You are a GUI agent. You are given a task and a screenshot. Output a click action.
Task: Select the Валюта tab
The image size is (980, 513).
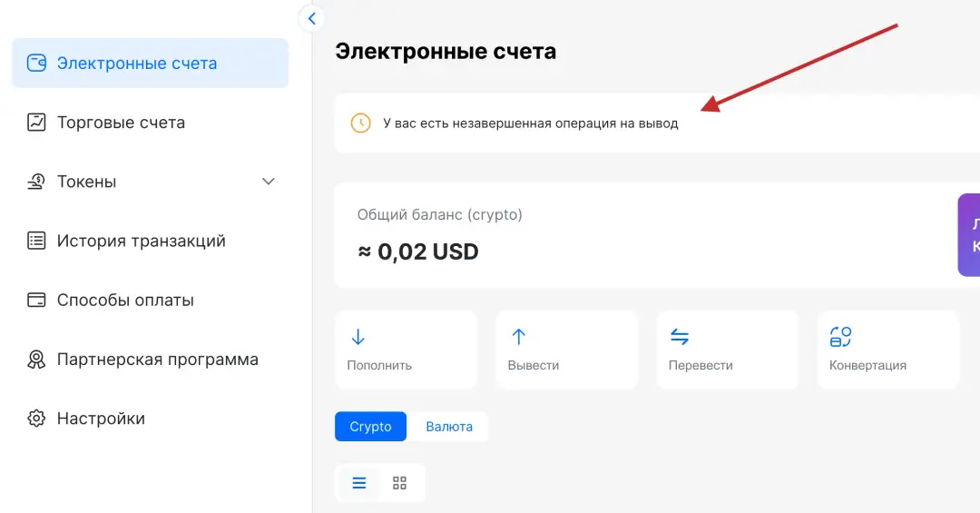tap(449, 427)
